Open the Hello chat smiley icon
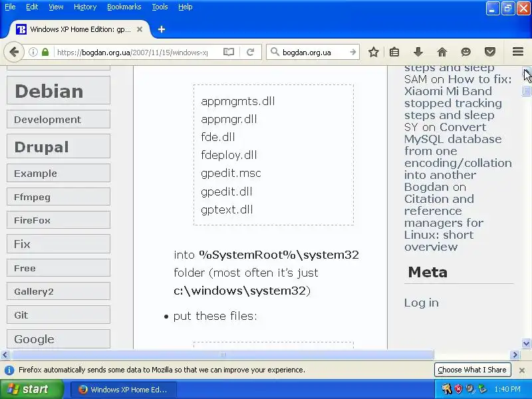The height and width of the screenshot is (399, 532). 466,52
